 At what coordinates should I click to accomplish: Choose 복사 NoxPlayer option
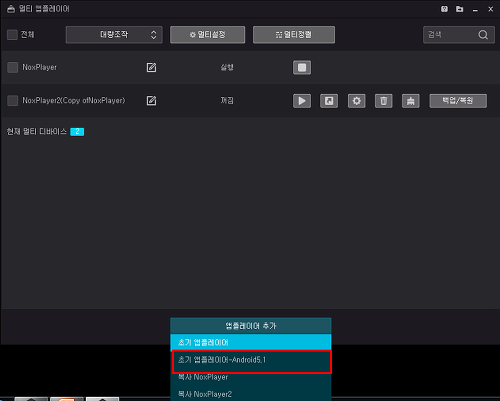(x=251, y=377)
